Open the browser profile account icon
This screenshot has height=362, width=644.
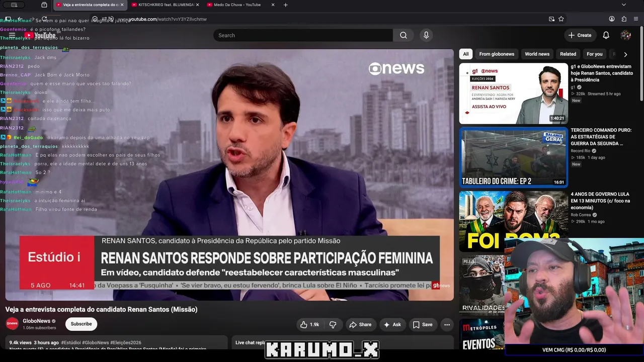tap(612, 19)
